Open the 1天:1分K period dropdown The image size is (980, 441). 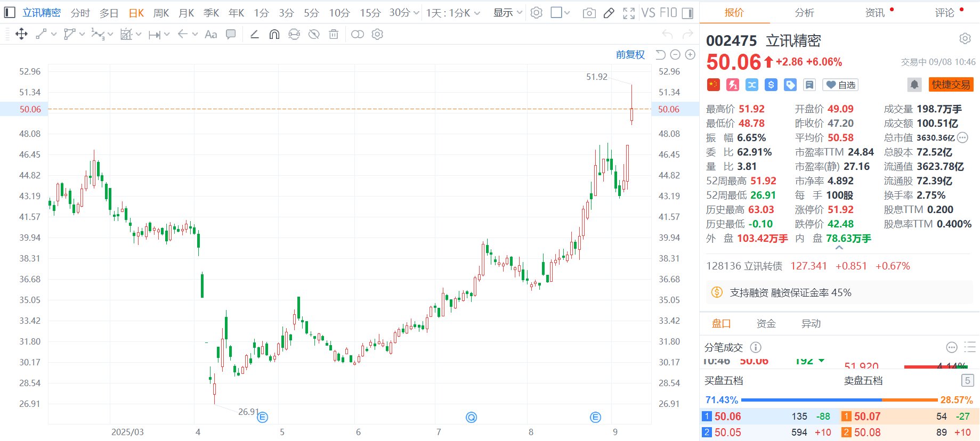tap(452, 13)
